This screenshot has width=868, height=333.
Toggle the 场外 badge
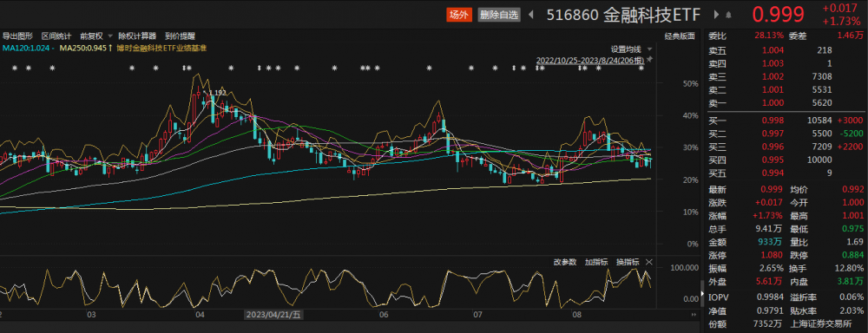click(x=457, y=15)
